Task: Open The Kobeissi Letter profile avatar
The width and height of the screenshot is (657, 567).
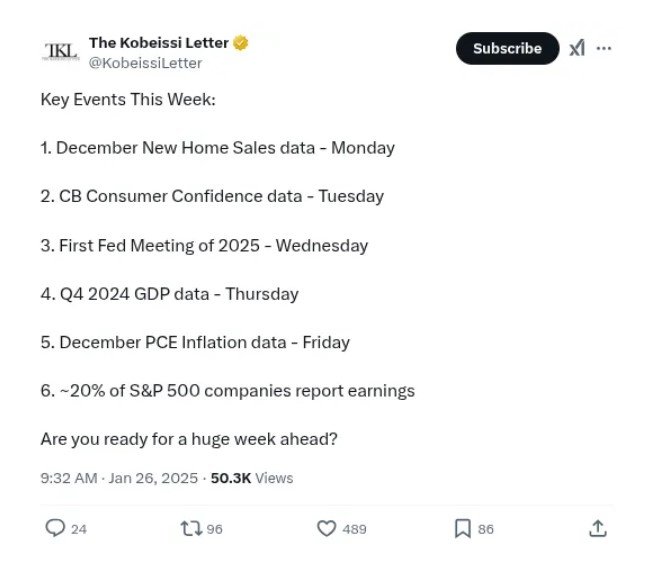Action: (x=61, y=52)
